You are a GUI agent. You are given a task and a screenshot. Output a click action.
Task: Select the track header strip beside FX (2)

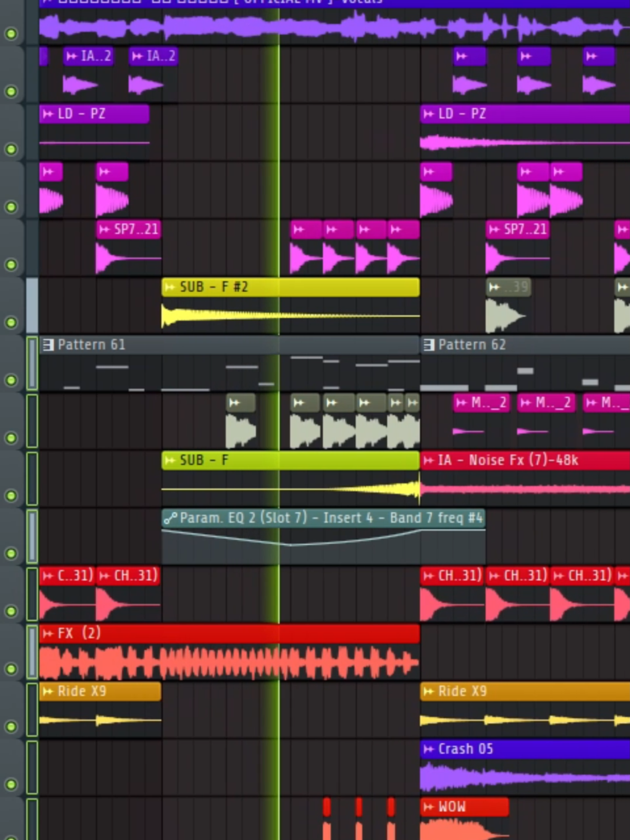32,652
